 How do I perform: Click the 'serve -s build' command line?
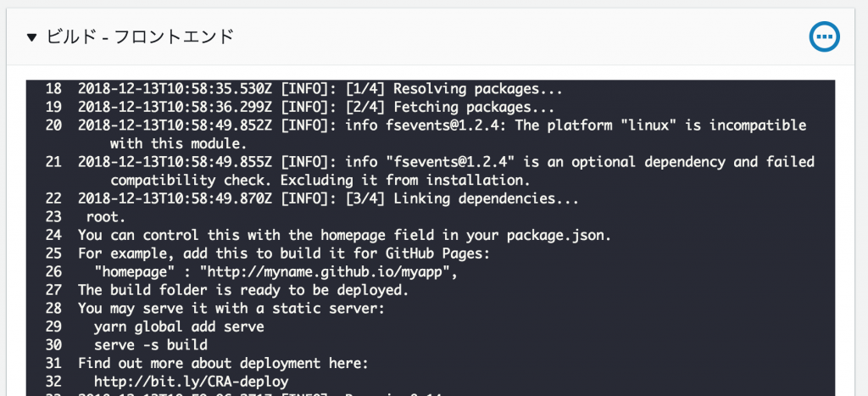pyautogui.click(x=151, y=345)
